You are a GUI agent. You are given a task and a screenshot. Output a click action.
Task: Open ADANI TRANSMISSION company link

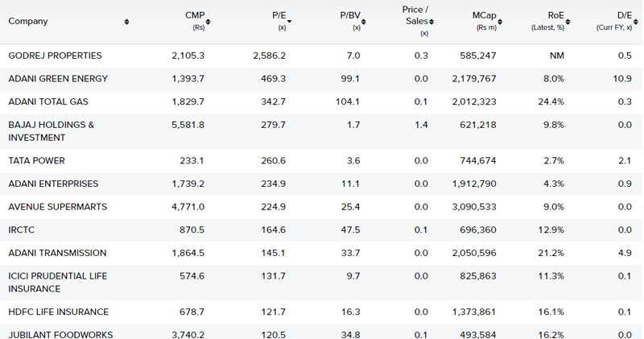(57, 253)
